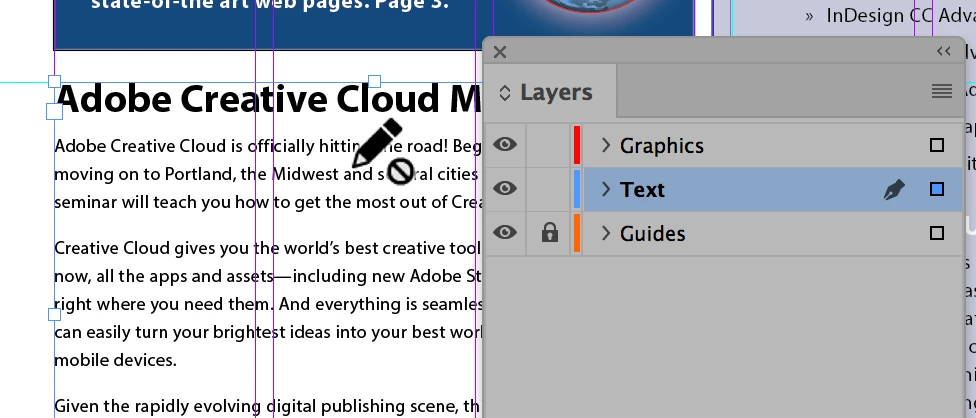Expand the Guides layer
The image size is (976, 418).
606,233
